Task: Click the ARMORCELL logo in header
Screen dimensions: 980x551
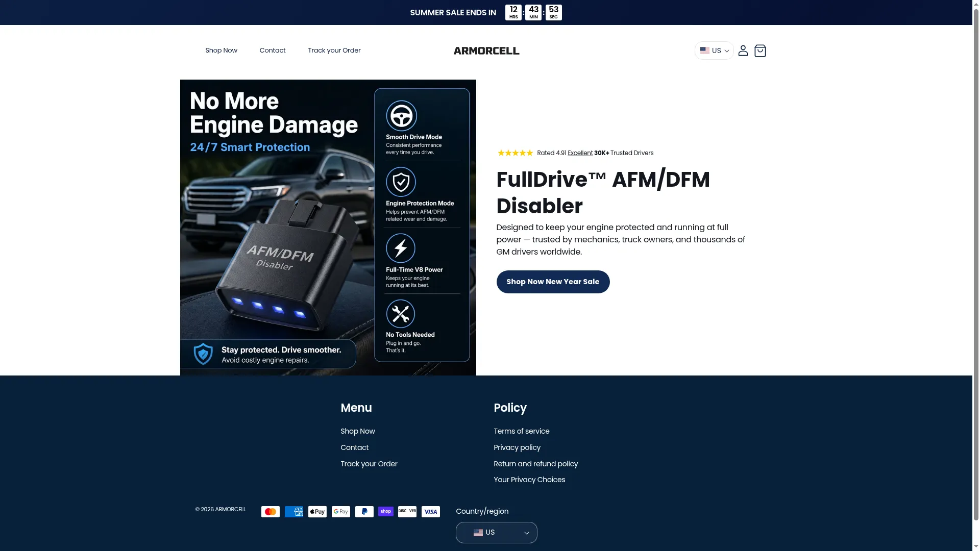Action: 486,51
